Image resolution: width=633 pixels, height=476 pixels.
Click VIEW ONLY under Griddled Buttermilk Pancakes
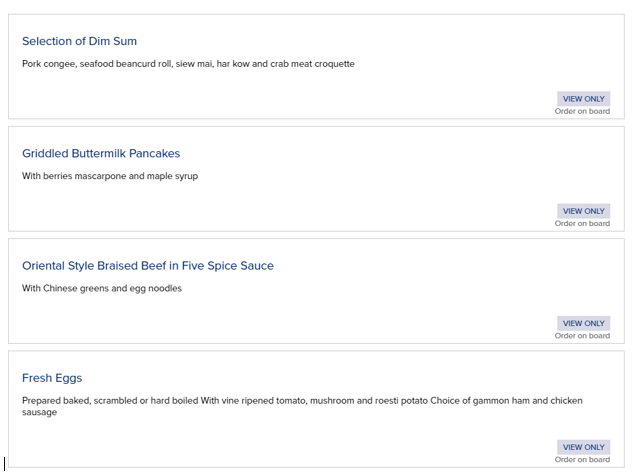[x=583, y=211]
